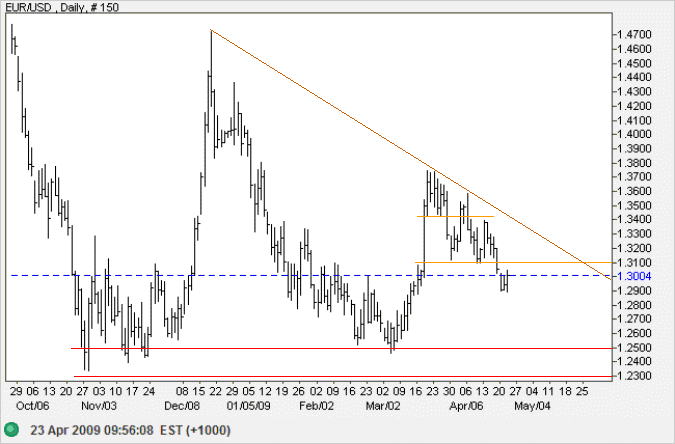Click the EUR/USD Daily # 150 title
Image resolution: width=675 pixels, height=444 pixels.
pyautogui.click(x=62, y=7)
